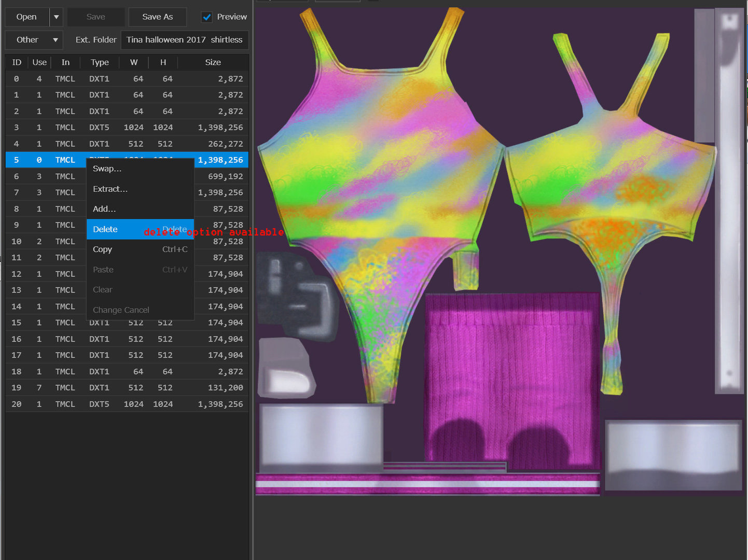Select texture row with ID 0
Screen dimensions: 748x560
point(127,79)
